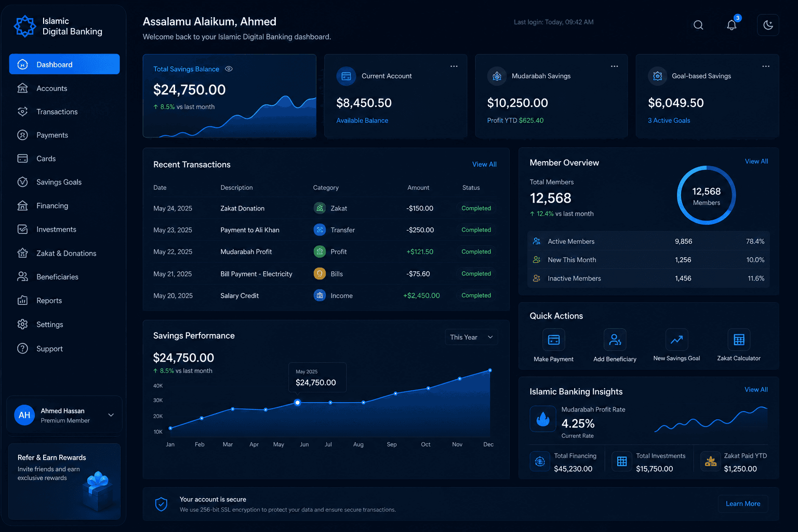798x532 pixels.
Task: Click Payment to Ali Khan description
Action: [x=250, y=230]
